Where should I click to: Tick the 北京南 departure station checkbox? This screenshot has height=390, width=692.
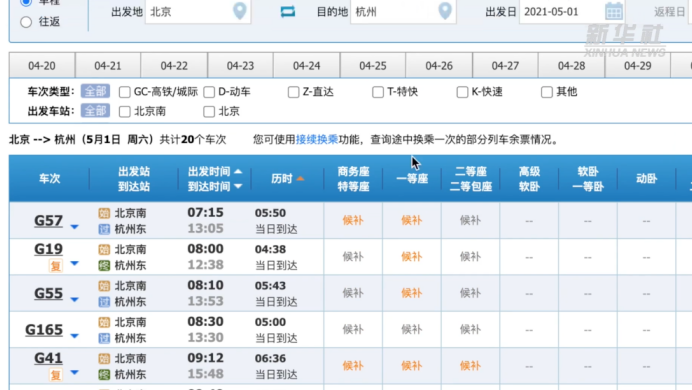coord(124,111)
